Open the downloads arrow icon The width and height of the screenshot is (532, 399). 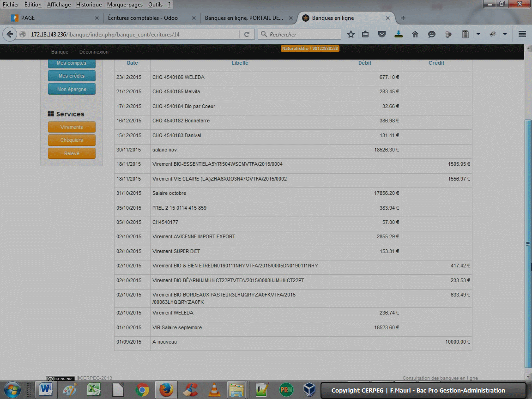pyautogui.click(x=399, y=34)
